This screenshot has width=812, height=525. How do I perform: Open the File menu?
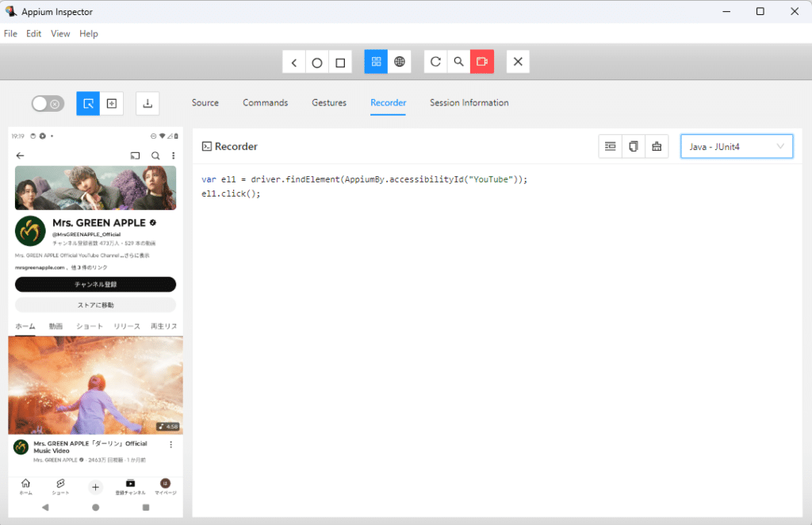tap(10, 34)
